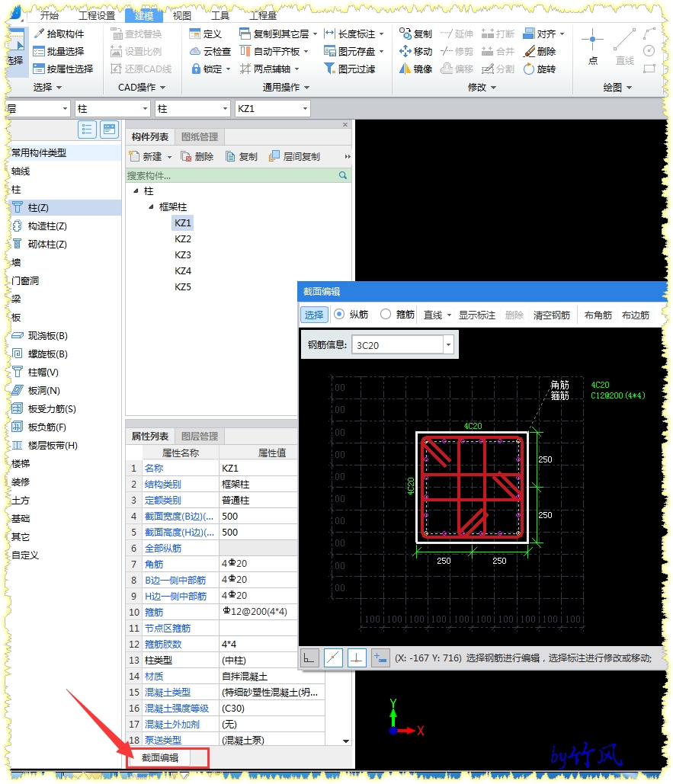Click the search magnifier in 搜索构件
The image size is (673, 784).
343,175
